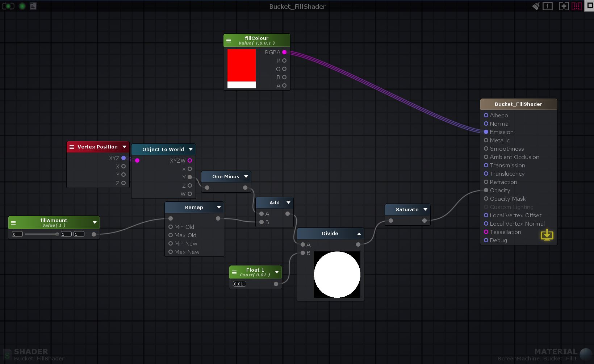Expand the One Minus node dropdown arrow
This screenshot has height=364, width=594.
246,177
